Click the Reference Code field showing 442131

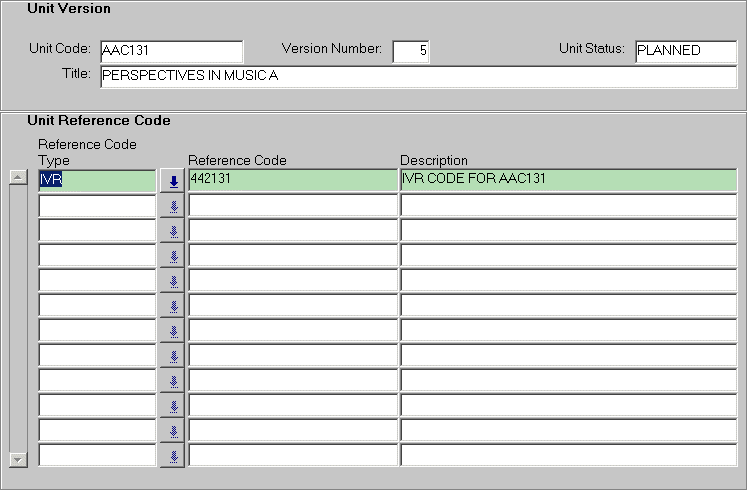click(x=292, y=181)
